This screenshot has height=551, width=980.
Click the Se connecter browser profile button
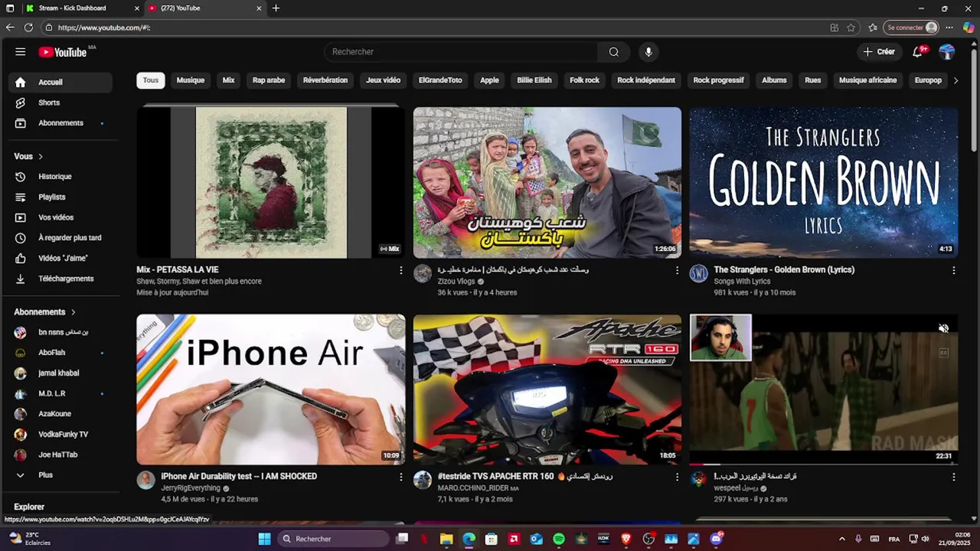(x=911, y=28)
